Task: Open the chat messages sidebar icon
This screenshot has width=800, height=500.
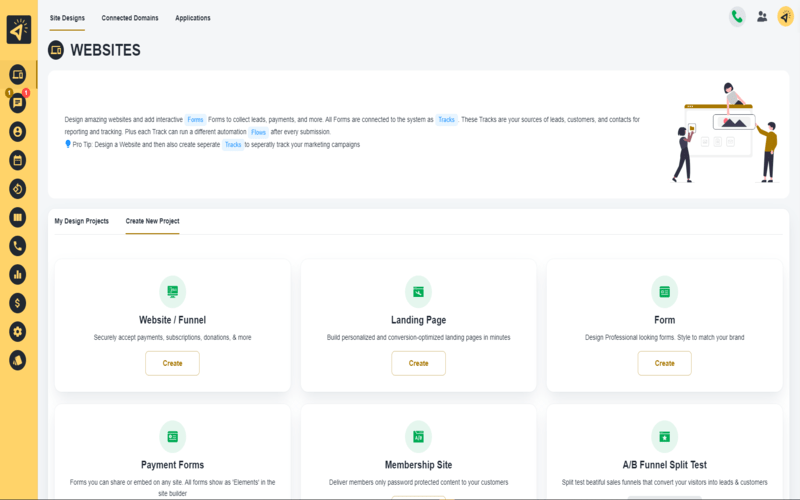Action: coord(17,104)
